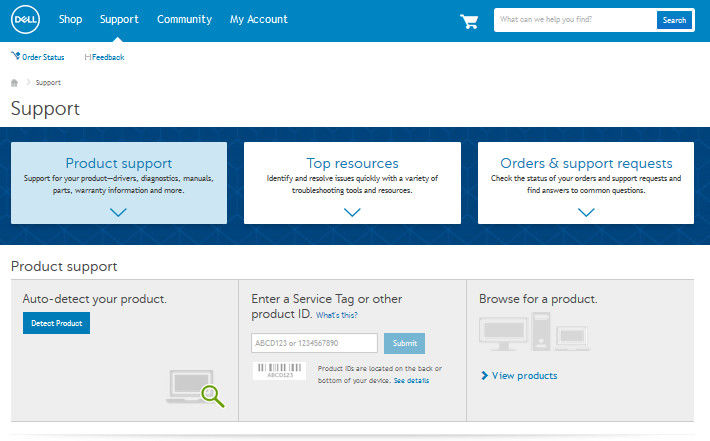Click the Product support section heading

64,266
